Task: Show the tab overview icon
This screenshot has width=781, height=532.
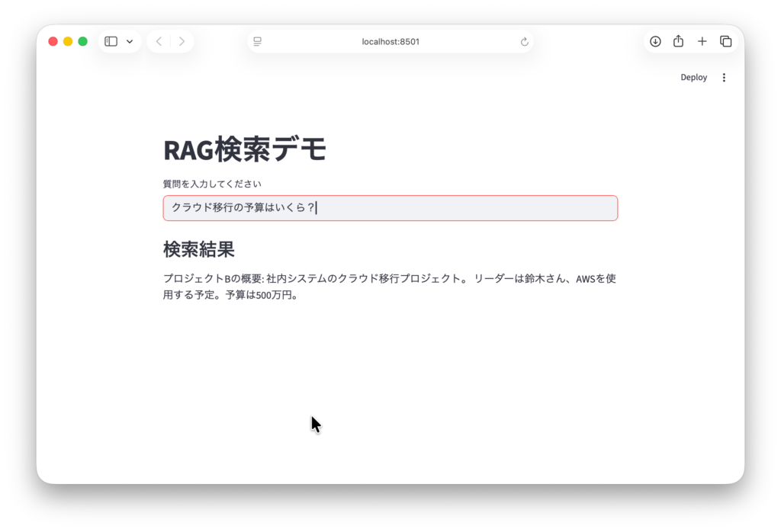Action: 726,41
